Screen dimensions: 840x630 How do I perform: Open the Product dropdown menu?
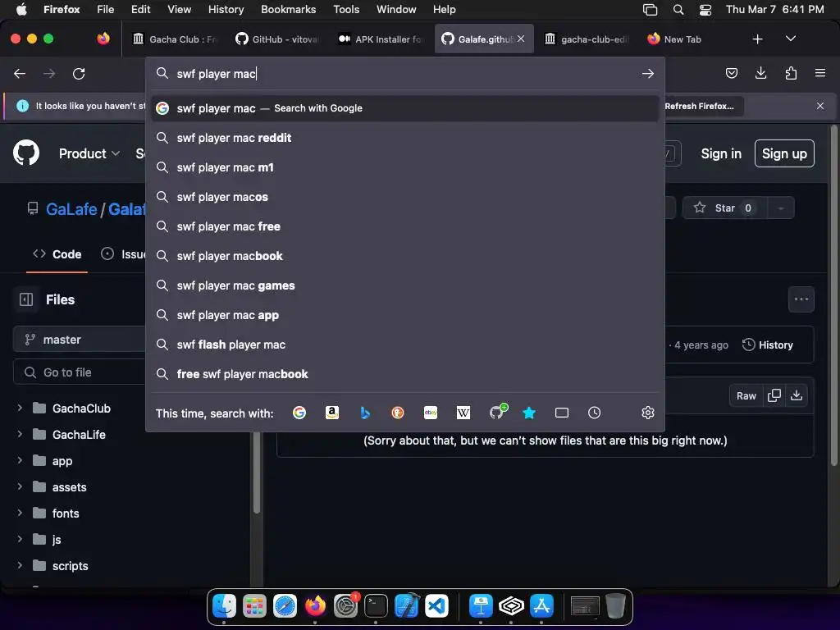point(89,153)
